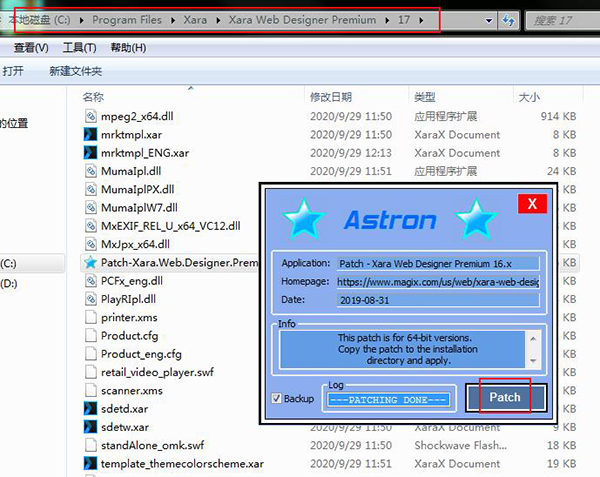Click the 19 KB size of template_themecolorscheme.xar

pyautogui.click(x=561, y=464)
